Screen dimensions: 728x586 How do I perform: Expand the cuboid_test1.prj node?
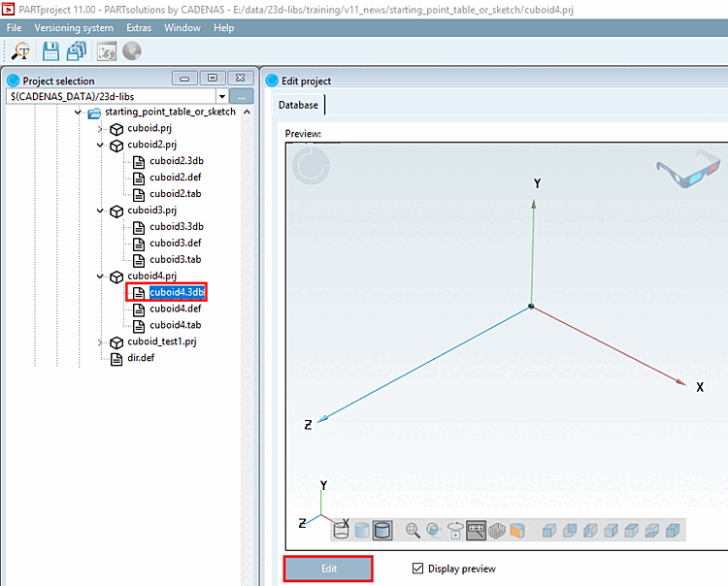point(100,342)
